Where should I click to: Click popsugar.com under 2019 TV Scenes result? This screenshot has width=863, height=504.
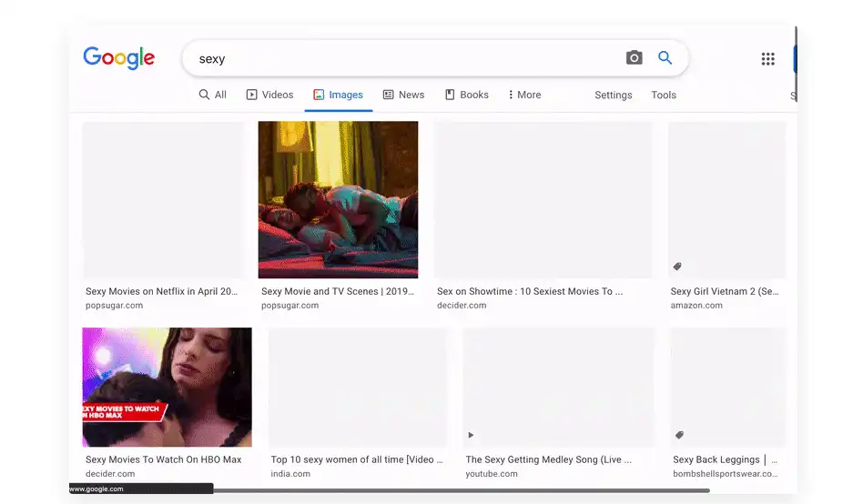tap(289, 306)
